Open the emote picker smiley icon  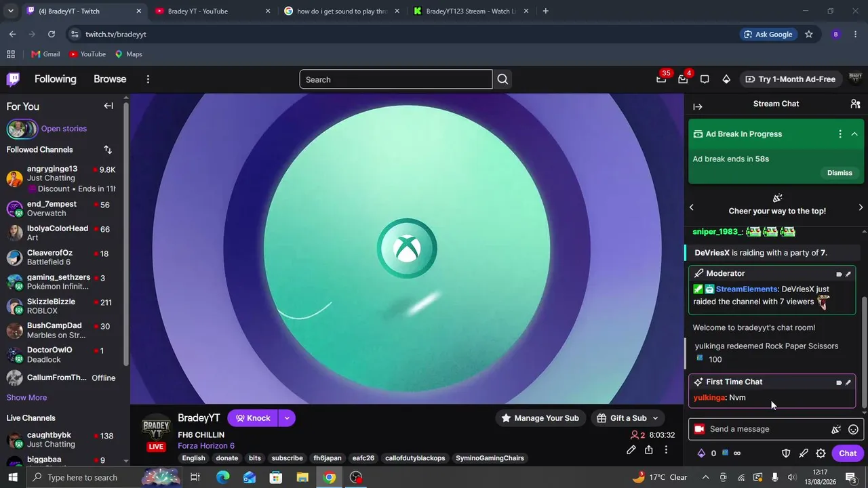pyautogui.click(x=854, y=429)
